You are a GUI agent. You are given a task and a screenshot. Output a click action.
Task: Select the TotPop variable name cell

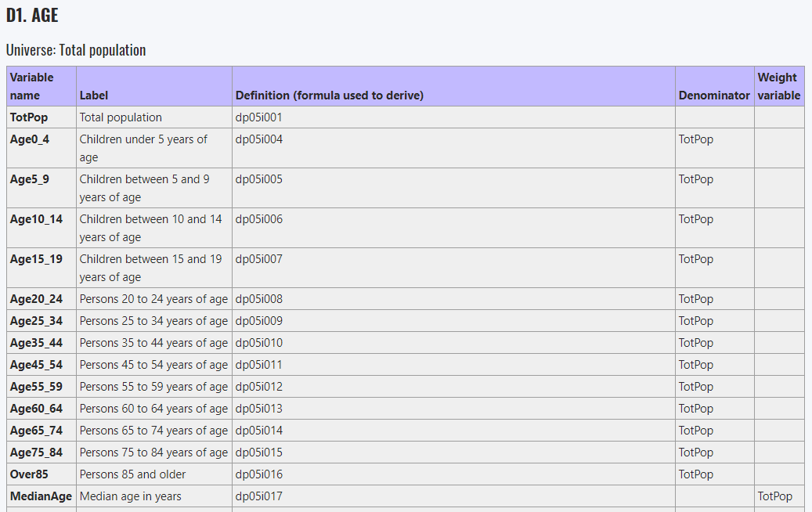click(29, 117)
